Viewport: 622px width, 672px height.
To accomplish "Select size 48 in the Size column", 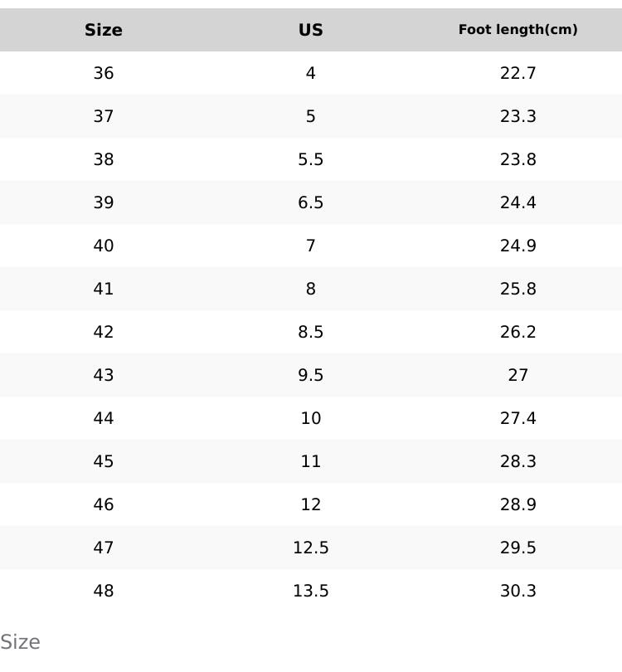I will coord(104,591).
